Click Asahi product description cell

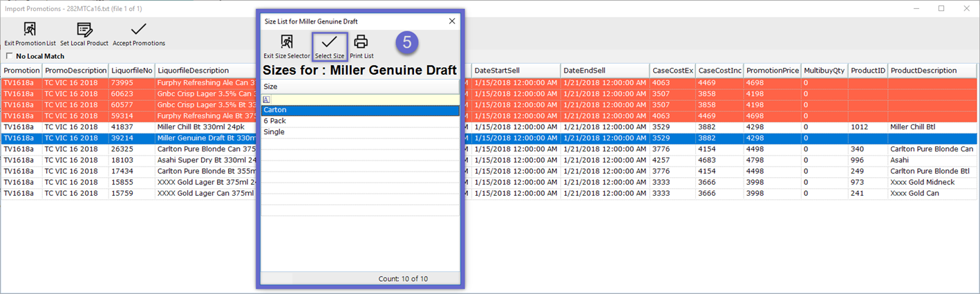point(932,160)
